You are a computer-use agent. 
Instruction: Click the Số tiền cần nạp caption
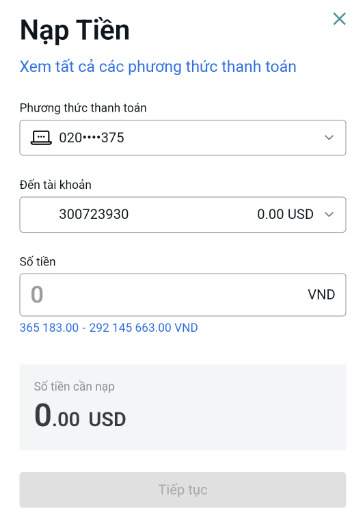pyautogui.click(x=74, y=387)
